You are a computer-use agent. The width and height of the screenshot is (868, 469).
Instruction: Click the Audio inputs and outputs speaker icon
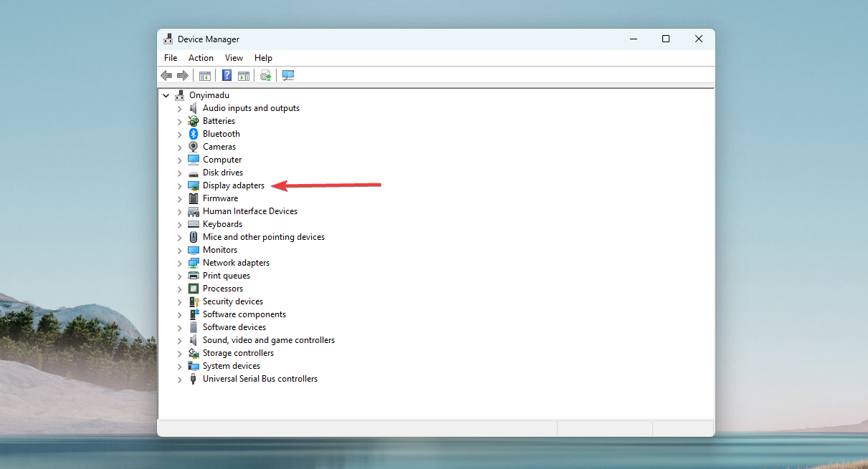193,108
